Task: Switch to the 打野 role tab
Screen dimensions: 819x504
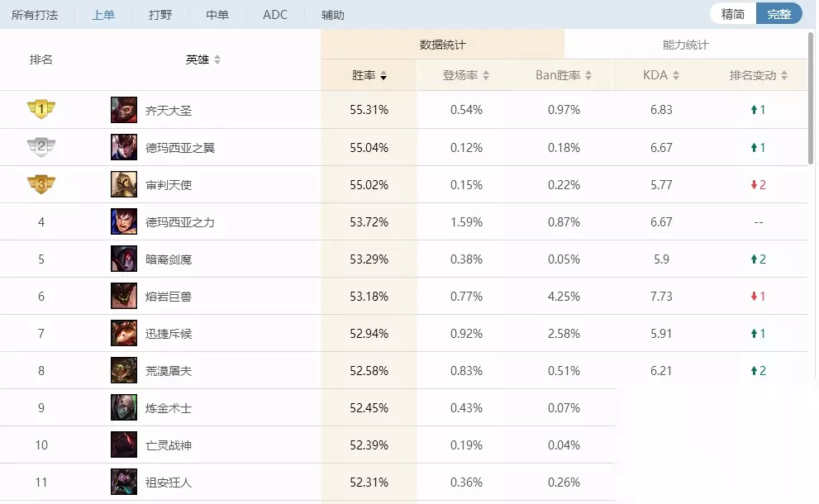Action: click(x=160, y=15)
